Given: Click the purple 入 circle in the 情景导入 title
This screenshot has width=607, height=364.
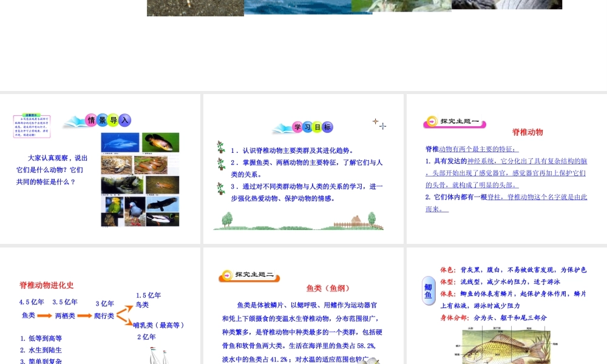Looking at the screenshot, I should point(124,120).
